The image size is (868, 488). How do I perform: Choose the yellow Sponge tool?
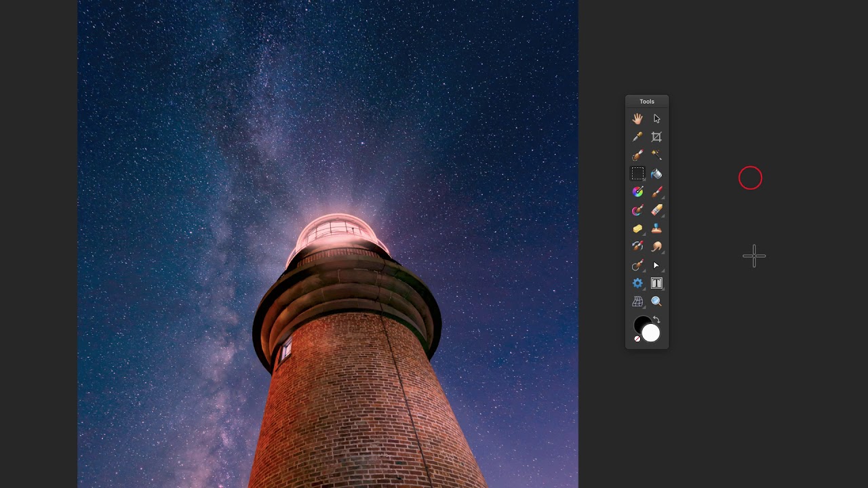[637, 229]
